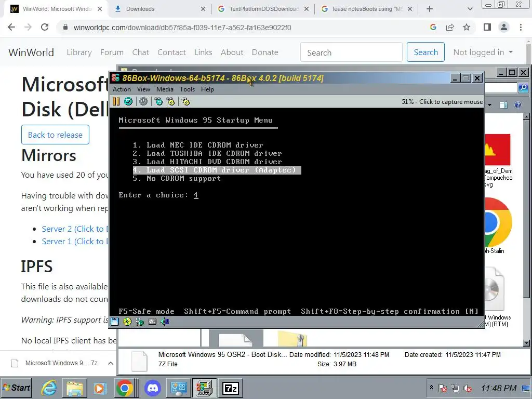
Task: Open 86Box settings gear icon
Action: point(185,101)
